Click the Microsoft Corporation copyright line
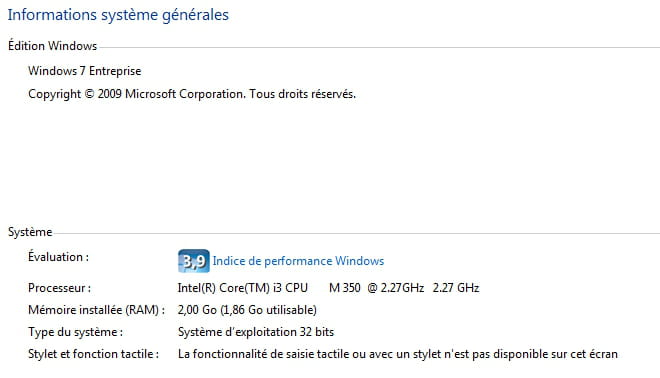Image resolution: width=660 pixels, height=378 pixels. 192,94
